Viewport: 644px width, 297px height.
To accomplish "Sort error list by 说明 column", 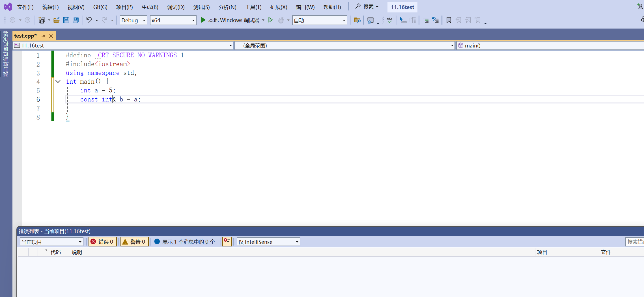I will tap(77, 252).
